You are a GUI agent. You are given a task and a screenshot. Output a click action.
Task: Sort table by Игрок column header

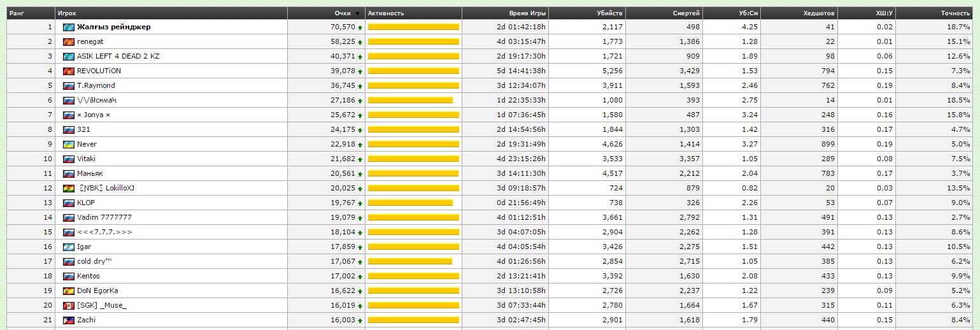coord(67,13)
